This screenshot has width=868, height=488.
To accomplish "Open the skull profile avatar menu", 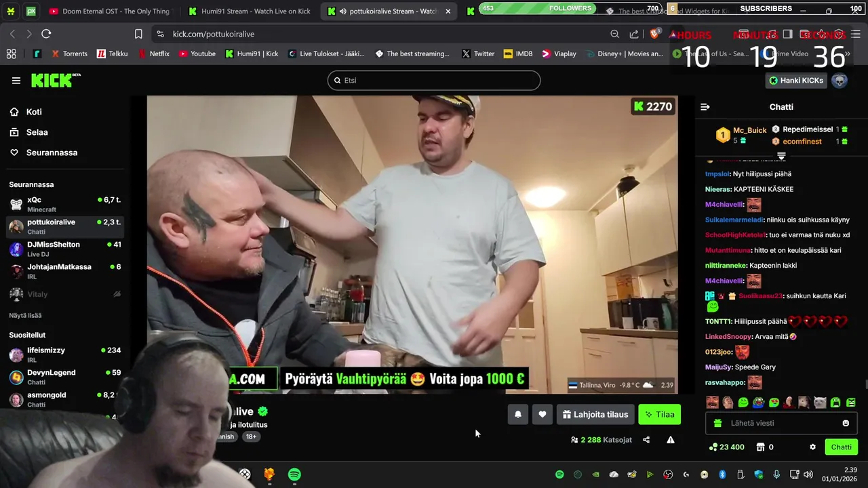I will (840, 81).
